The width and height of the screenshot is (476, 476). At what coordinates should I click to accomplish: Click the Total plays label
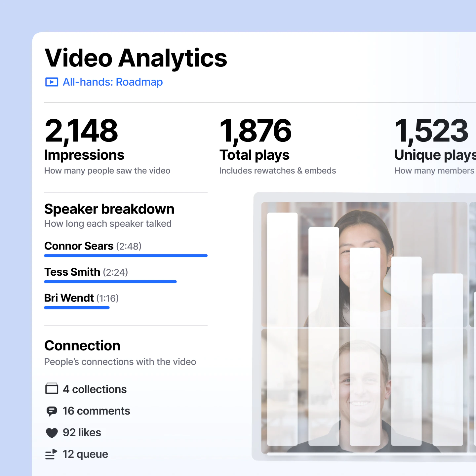click(x=255, y=155)
